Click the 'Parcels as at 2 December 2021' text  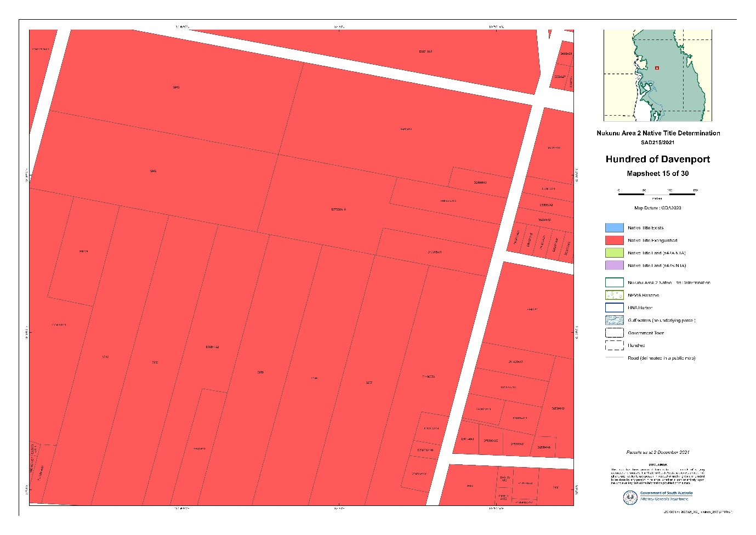[x=658, y=453]
